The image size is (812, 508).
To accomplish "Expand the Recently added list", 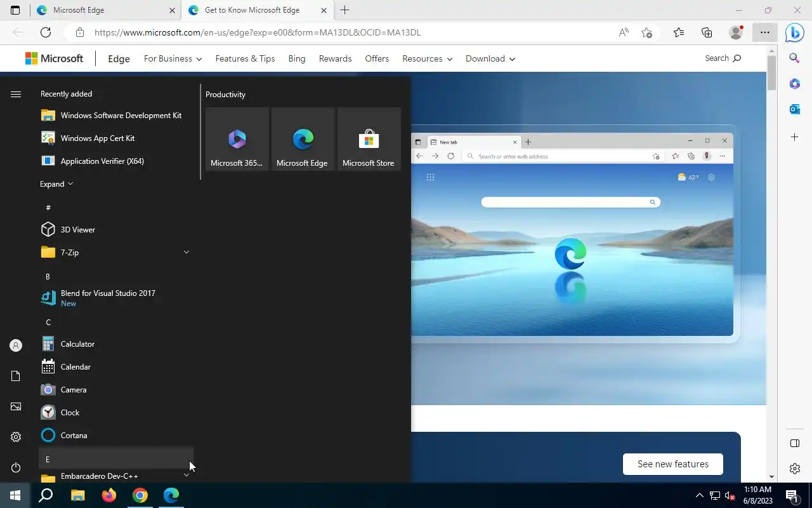I will 56,184.
